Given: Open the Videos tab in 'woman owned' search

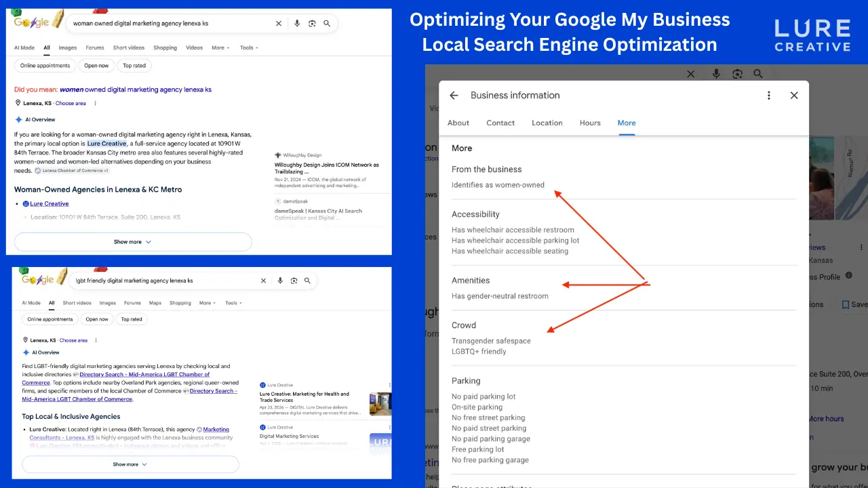Looking at the screenshot, I should 195,47.
